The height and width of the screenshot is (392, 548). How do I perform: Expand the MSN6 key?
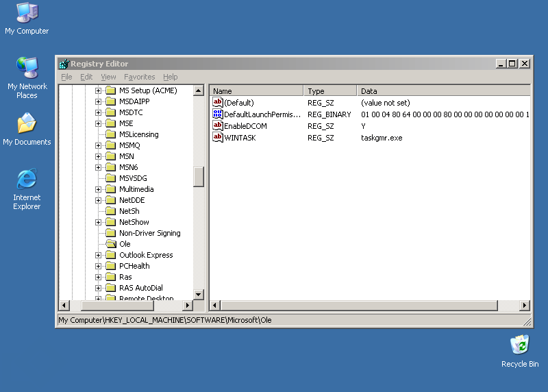tap(98, 167)
